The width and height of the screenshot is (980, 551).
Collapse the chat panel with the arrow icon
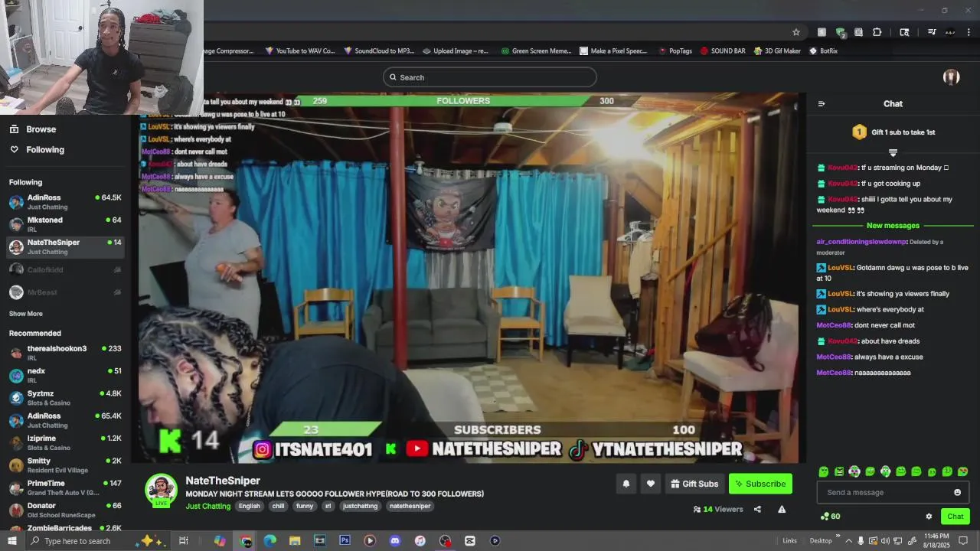[x=822, y=104]
